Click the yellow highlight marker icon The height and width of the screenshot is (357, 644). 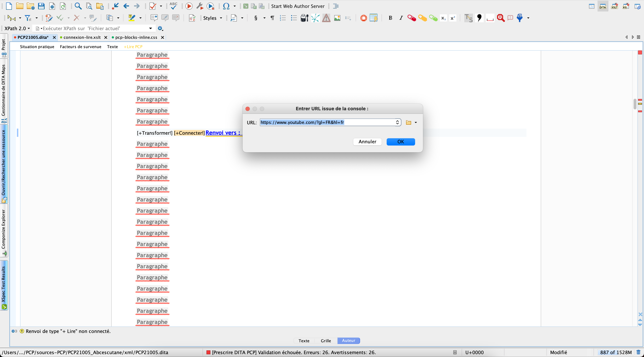click(x=132, y=18)
